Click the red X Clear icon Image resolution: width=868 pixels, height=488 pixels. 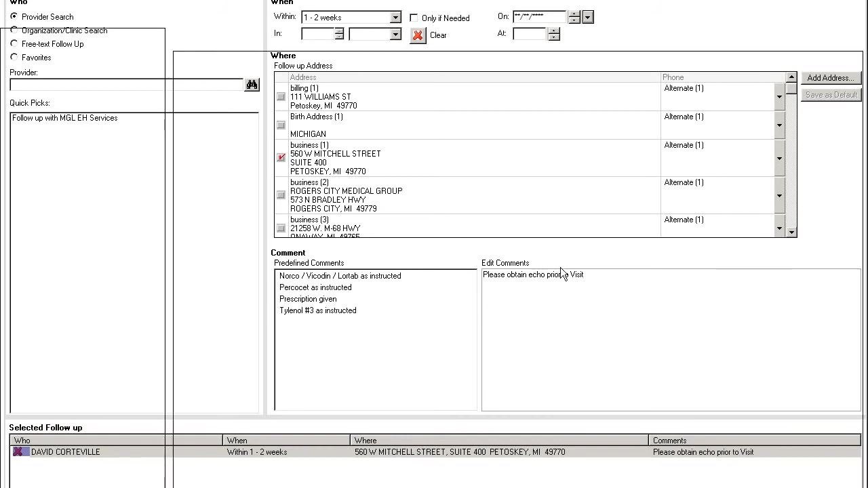pyautogui.click(x=418, y=35)
